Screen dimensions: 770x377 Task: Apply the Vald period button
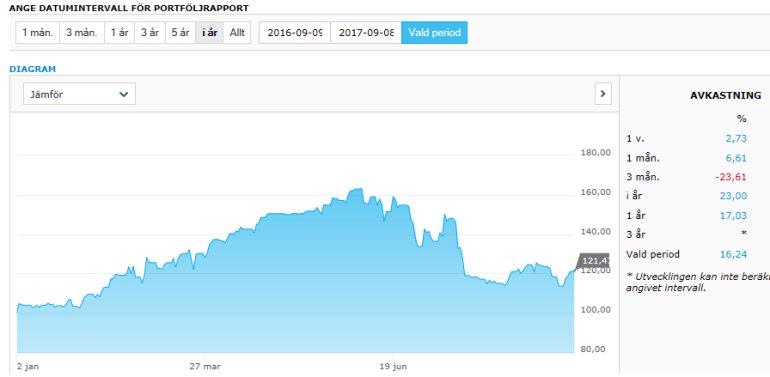click(x=435, y=33)
